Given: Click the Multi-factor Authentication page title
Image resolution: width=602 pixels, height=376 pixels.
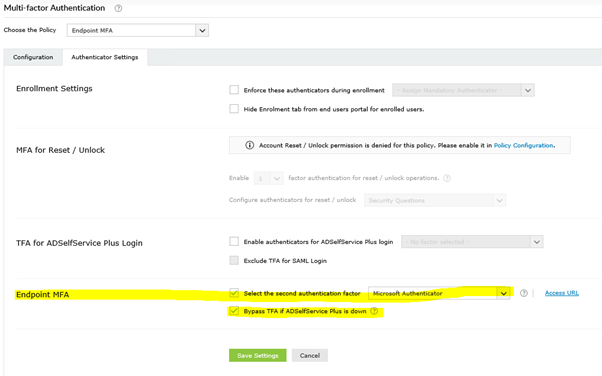Looking at the screenshot, I should coord(54,8).
